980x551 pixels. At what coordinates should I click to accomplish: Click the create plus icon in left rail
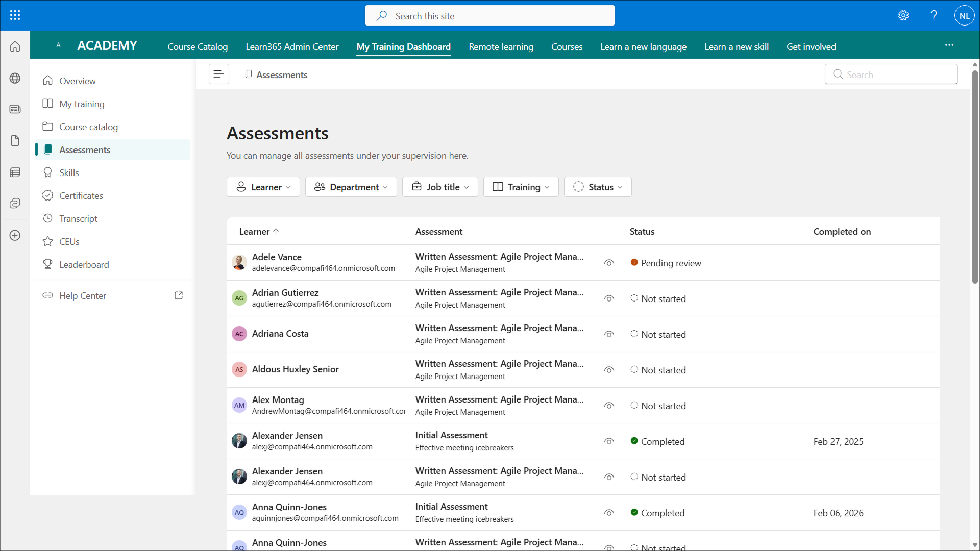pyautogui.click(x=15, y=235)
